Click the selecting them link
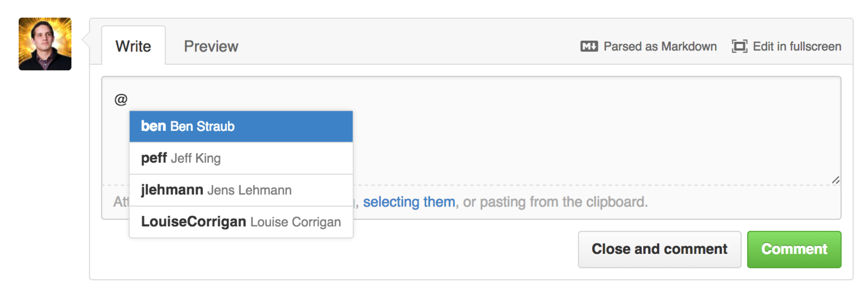 pyautogui.click(x=409, y=202)
